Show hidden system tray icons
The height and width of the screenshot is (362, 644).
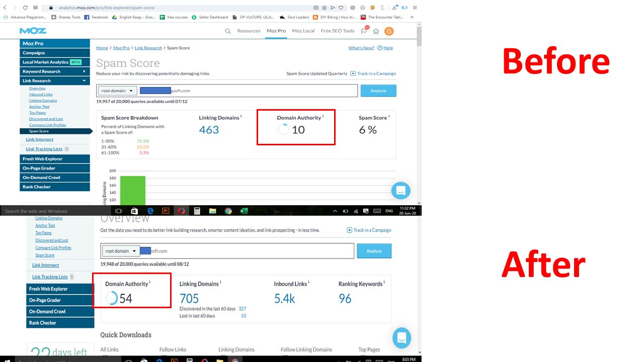pyautogui.click(x=336, y=211)
